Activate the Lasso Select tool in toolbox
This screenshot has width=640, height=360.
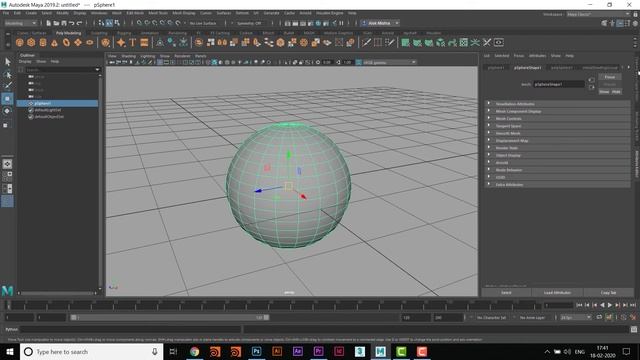[7, 74]
